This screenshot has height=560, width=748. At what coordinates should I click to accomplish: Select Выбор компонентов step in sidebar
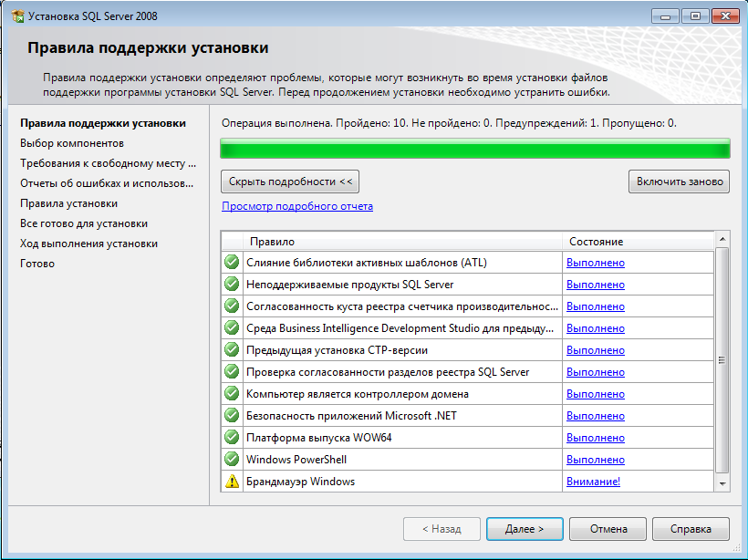[72, 143]
